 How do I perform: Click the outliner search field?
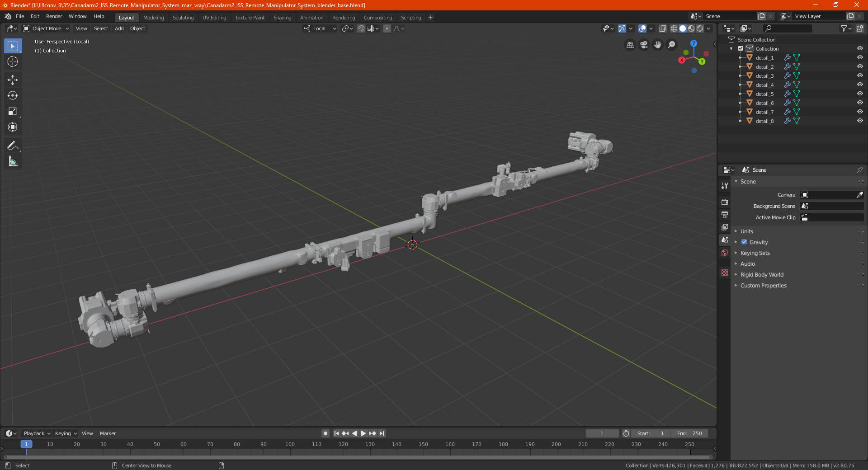coord(787,28)
